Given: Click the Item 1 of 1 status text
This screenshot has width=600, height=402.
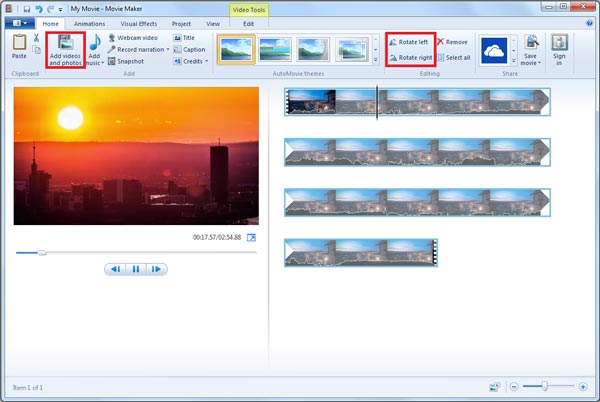Looking at the screenshot, I should point(28,387).
